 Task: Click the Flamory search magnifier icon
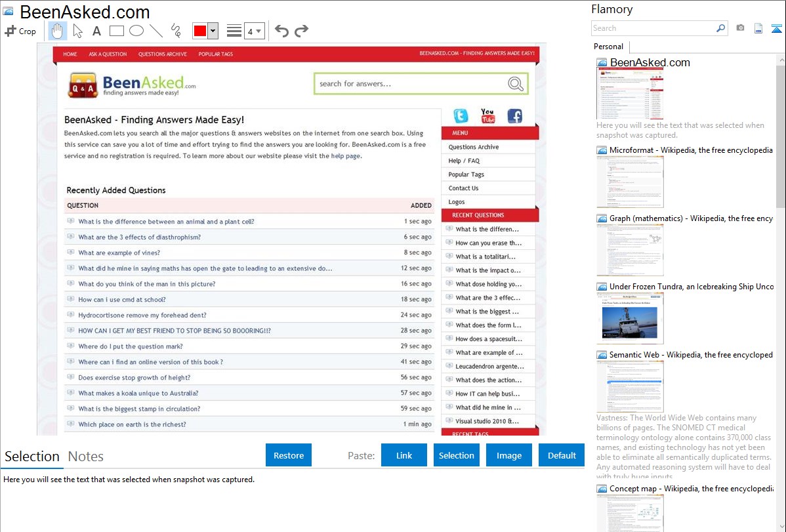[x=720, y=28]
